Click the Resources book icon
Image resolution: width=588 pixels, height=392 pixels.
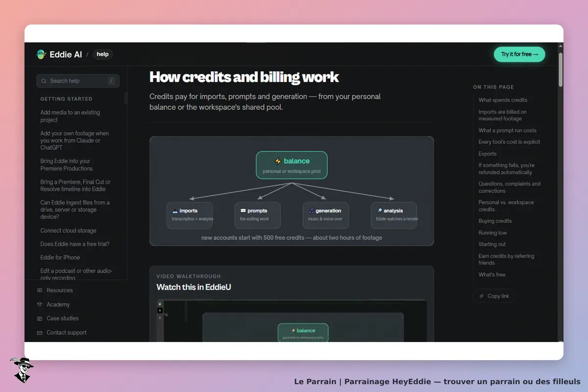(x=40, y=291)
